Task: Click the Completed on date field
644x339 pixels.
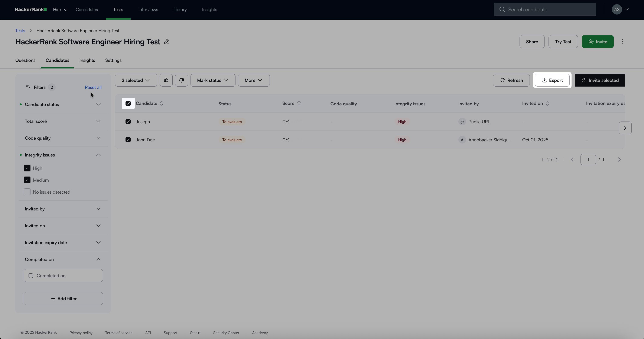Action: pos(63,275)
